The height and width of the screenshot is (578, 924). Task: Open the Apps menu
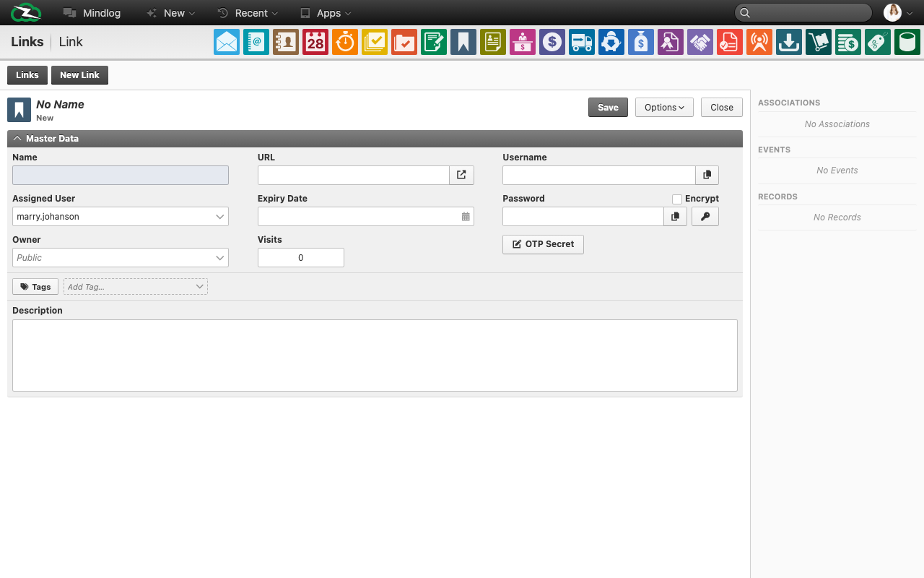326,13
